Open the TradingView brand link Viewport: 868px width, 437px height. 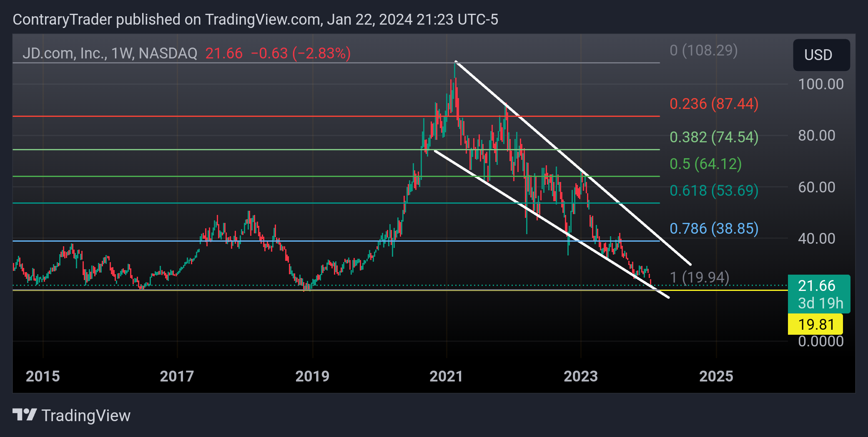[71, 415]
